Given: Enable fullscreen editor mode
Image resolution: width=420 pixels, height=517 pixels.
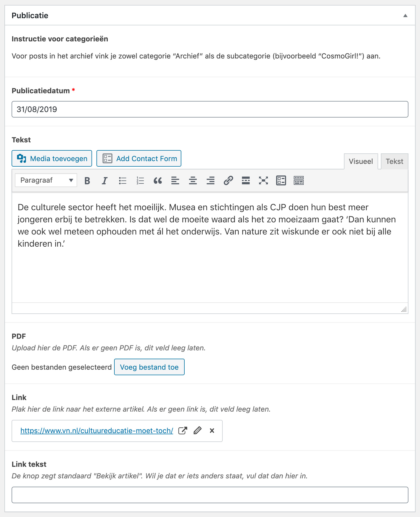Looking at the screenshot, I should click(x=263, y=181).
